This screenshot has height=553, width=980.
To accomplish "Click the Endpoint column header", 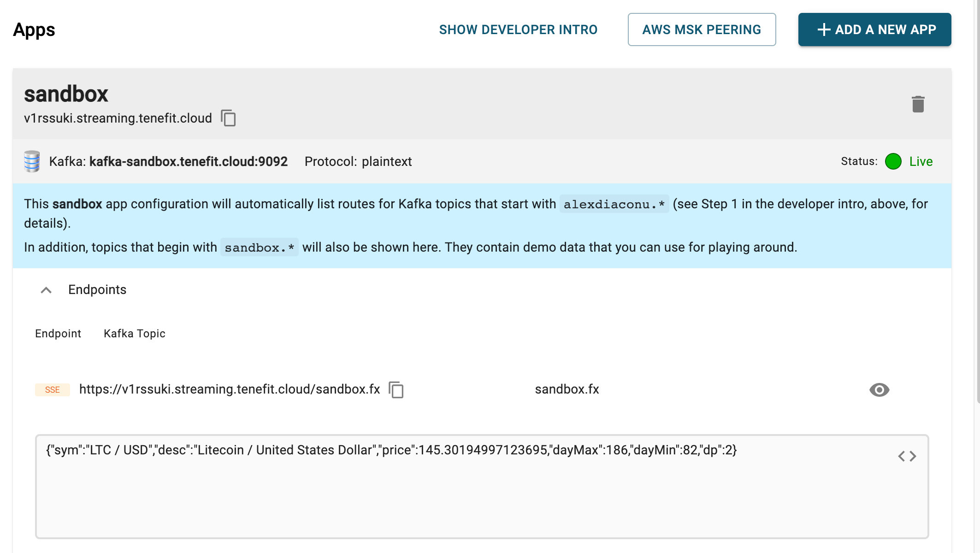I will pyautogui.click(x=58, y=334).
